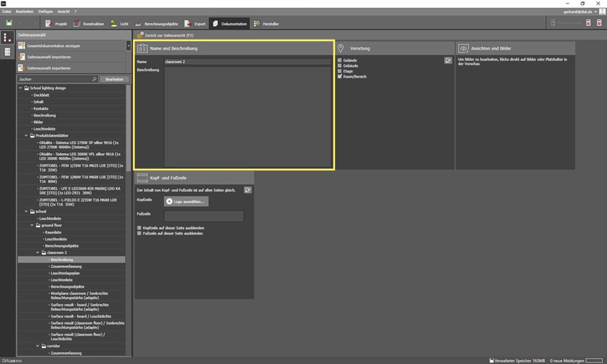
Task: Collapse the ground floor tree node
Action: 32,226
